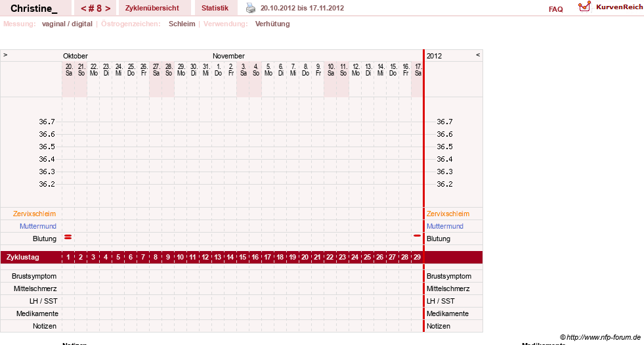Open the Zyklenübersicht tab
The width and height of the screenshot is (644, 345).
click(x=152, y=9)
